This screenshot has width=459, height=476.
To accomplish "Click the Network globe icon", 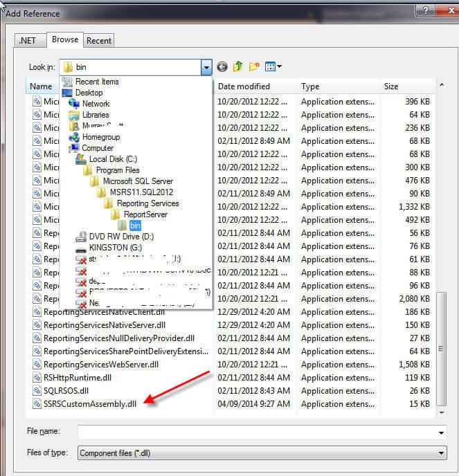I will tap(74, 104).
